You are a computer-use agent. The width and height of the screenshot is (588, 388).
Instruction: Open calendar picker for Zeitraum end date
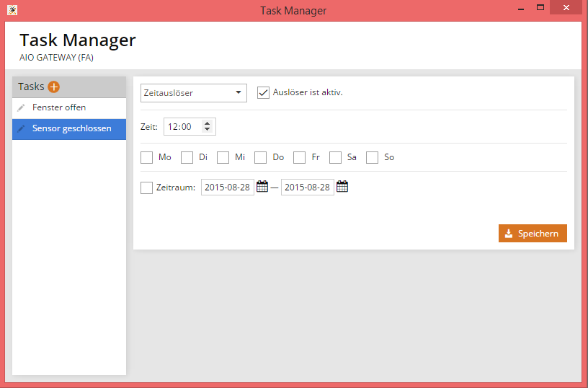[342, 187]
